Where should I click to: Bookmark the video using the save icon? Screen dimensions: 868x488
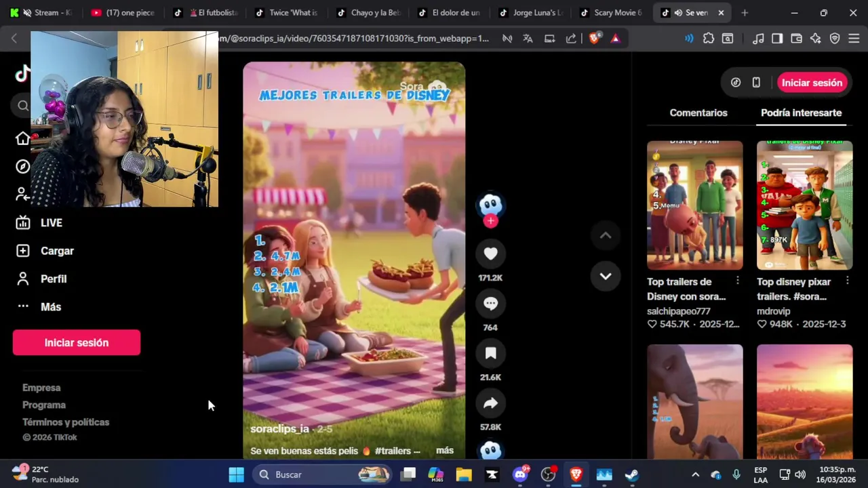pos(490,353)
